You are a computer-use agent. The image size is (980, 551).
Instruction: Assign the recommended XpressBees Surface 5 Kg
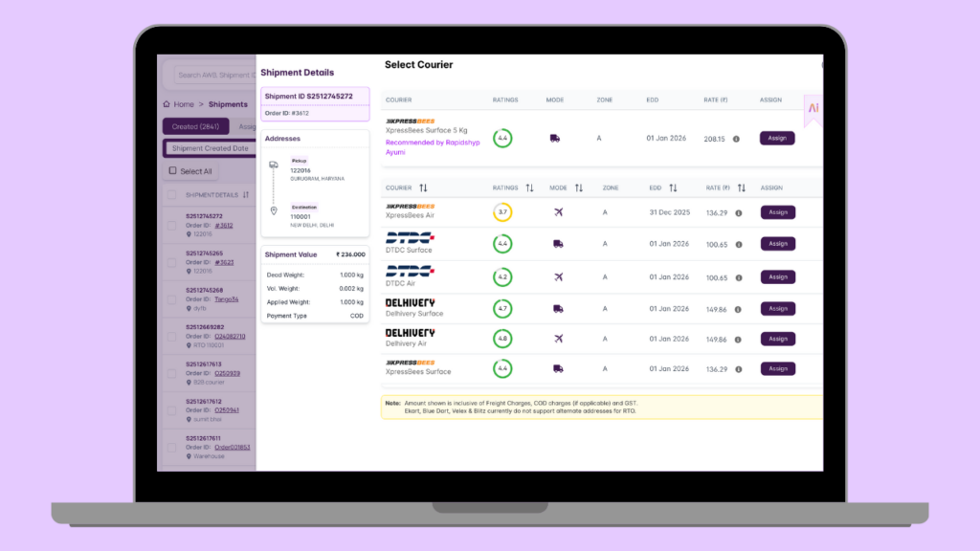tap(777, 138)
